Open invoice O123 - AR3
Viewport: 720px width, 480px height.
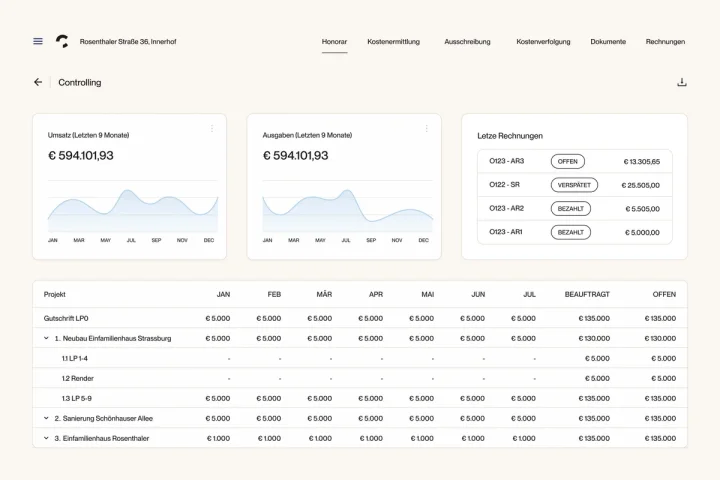[575, 162]
